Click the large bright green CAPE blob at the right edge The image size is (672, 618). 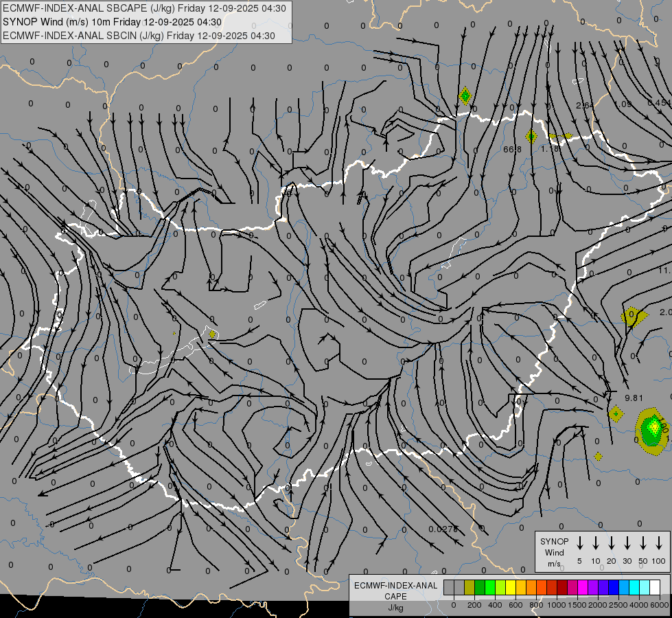[652, 431]
